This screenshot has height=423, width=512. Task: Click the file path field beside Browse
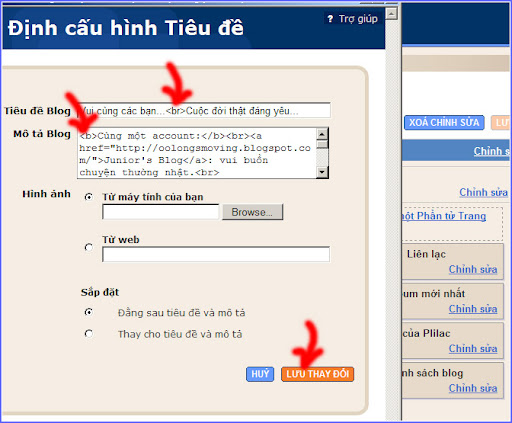click(161, 212)
